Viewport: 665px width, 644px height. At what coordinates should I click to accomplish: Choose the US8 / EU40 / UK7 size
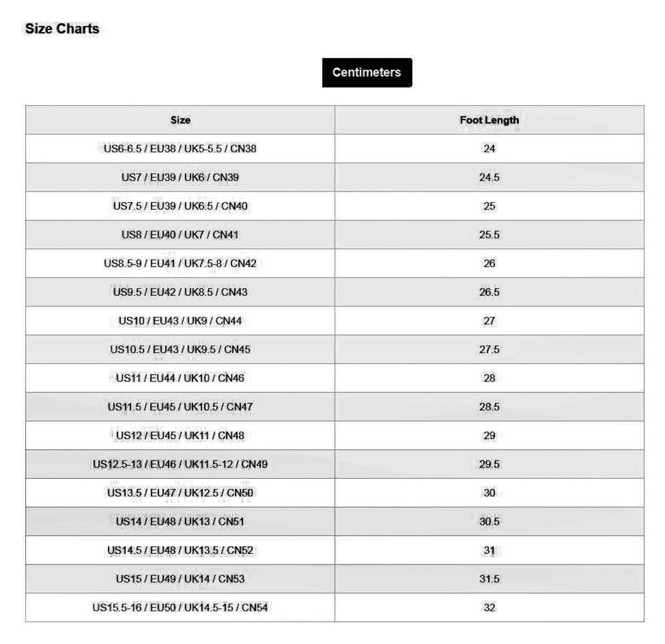(180, 235)
